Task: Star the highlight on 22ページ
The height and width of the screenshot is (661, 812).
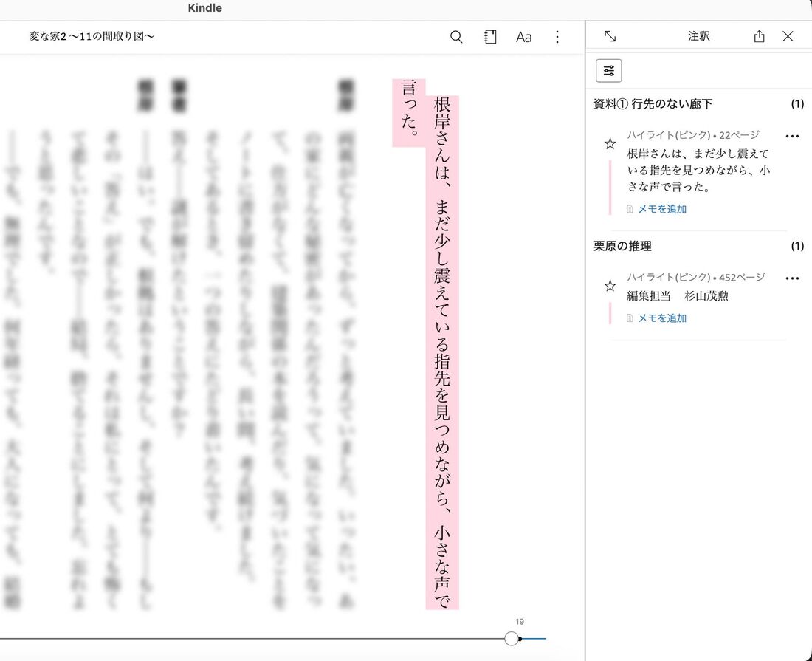Action: pyautogui.click(x=610, y=143)
